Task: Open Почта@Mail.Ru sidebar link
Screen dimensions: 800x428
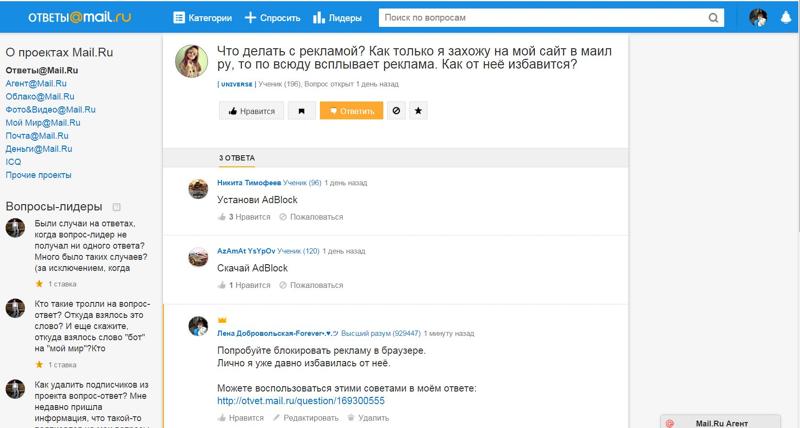Action: tap(37, 136)
